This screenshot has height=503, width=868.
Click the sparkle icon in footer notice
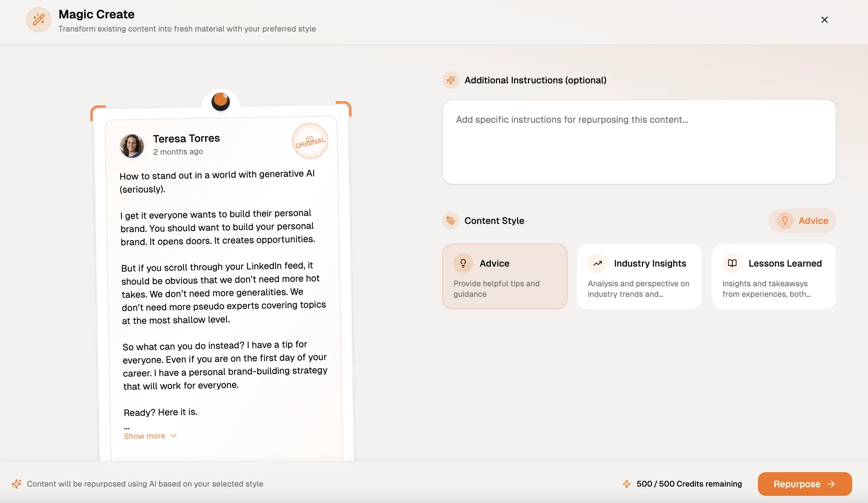tap(16, 484)
